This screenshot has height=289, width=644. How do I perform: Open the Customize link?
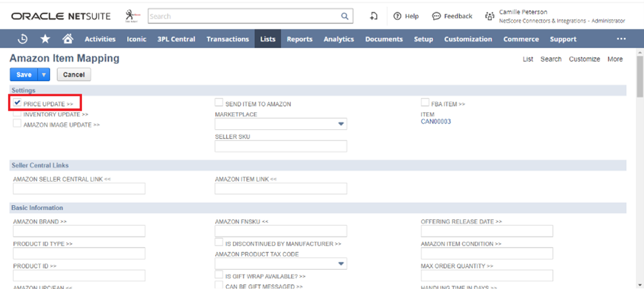(x=584, y=59)
